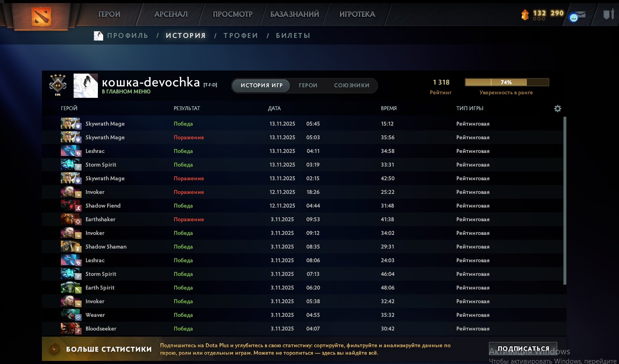
Task: Open the Invoker loss from 12.11.2025
Action: [265, 192]
